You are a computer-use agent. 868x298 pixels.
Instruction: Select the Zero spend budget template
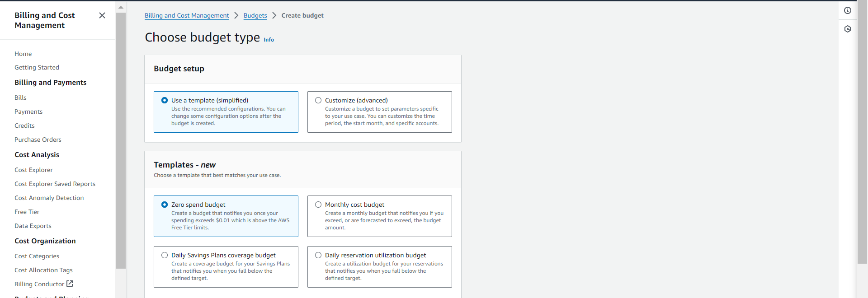point(165,205)
